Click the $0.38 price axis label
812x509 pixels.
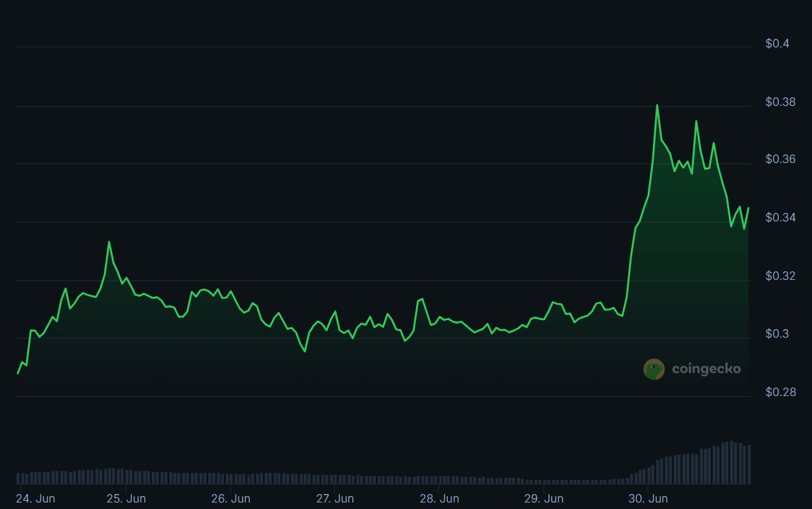pyautogui.click(x=781, y=102)
